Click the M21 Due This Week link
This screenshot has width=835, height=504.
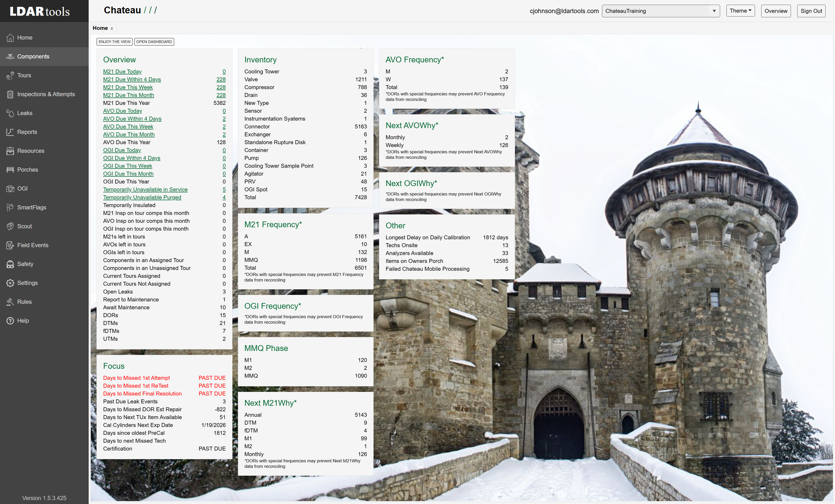(128, 87)
